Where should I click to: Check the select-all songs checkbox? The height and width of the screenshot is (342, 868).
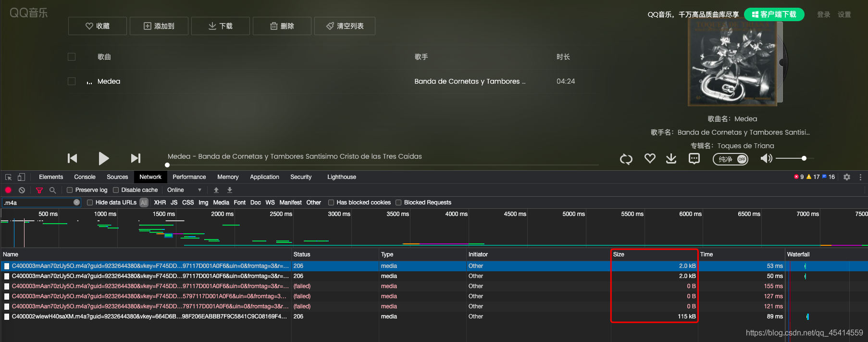tap(72, 57)
